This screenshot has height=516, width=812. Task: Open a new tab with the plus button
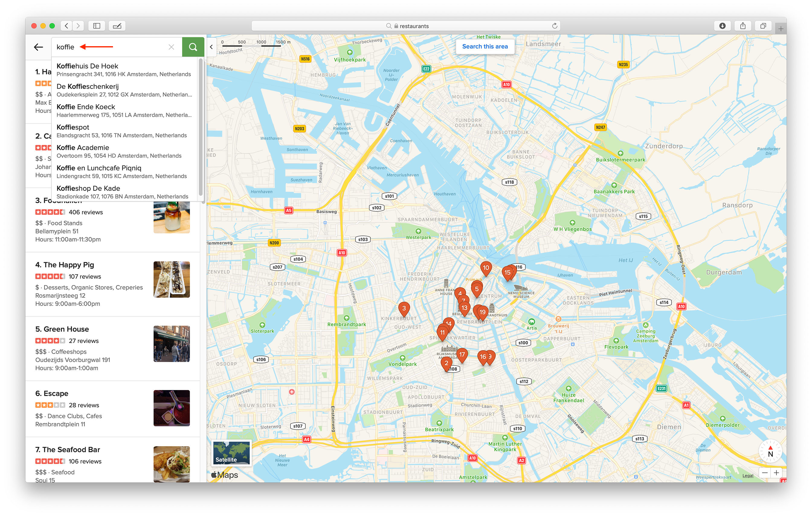(781, 29)
